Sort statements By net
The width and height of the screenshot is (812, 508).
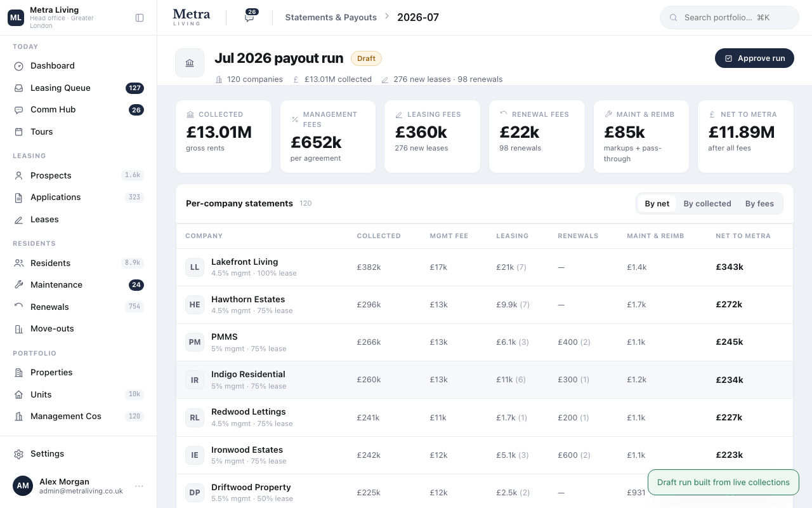click(657, 204)
